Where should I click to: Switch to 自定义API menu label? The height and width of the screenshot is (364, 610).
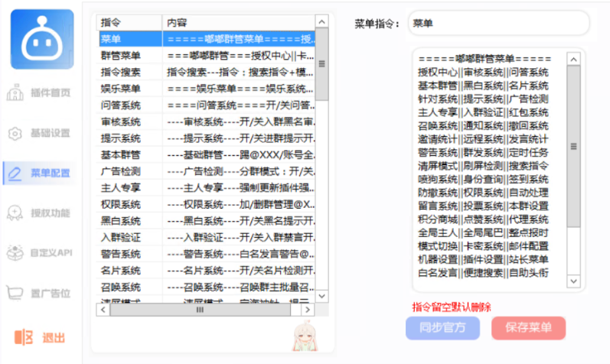pyautogui.click(x=51, y=253)
